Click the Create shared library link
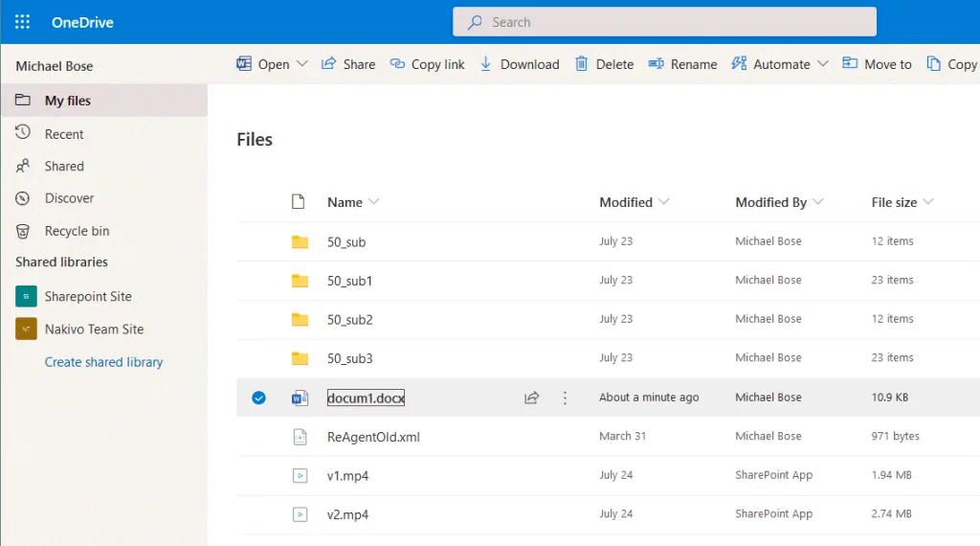980x546 pixels. click(x=103, y=362)
